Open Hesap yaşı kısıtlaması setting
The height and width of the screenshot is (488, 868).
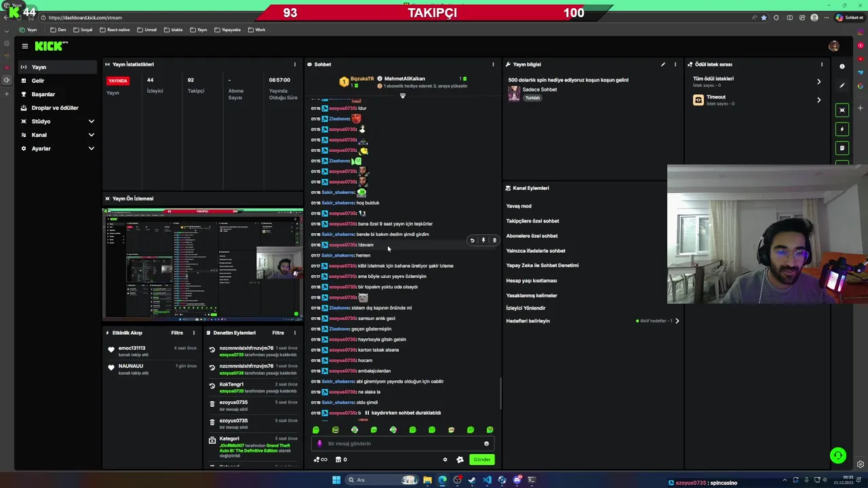pyautogui.click(x=531, y=281)
